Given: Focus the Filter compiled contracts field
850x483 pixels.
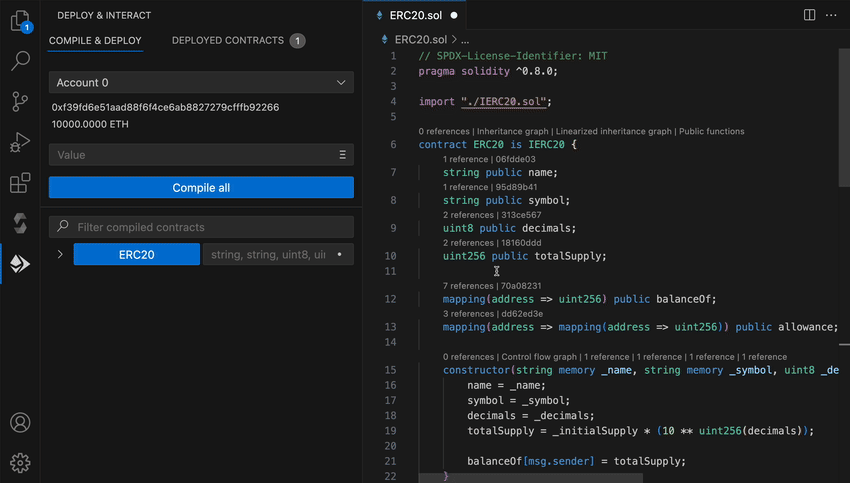Looking at the screenshot, I should click(201, 227).
